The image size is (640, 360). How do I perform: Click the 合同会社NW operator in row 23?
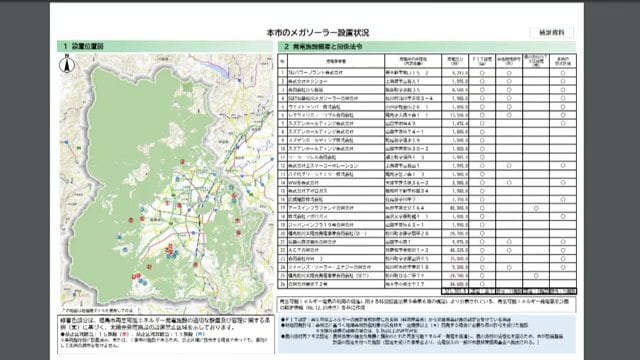(x=306, y=259)
